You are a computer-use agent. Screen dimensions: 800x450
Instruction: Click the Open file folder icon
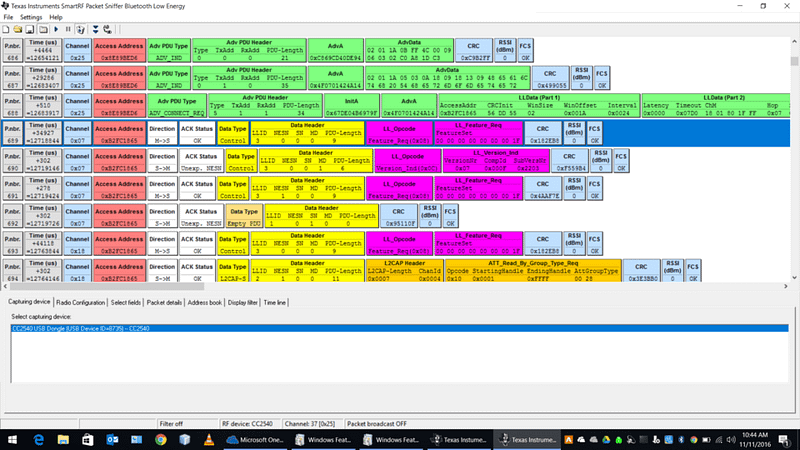(x=18, y=30)
